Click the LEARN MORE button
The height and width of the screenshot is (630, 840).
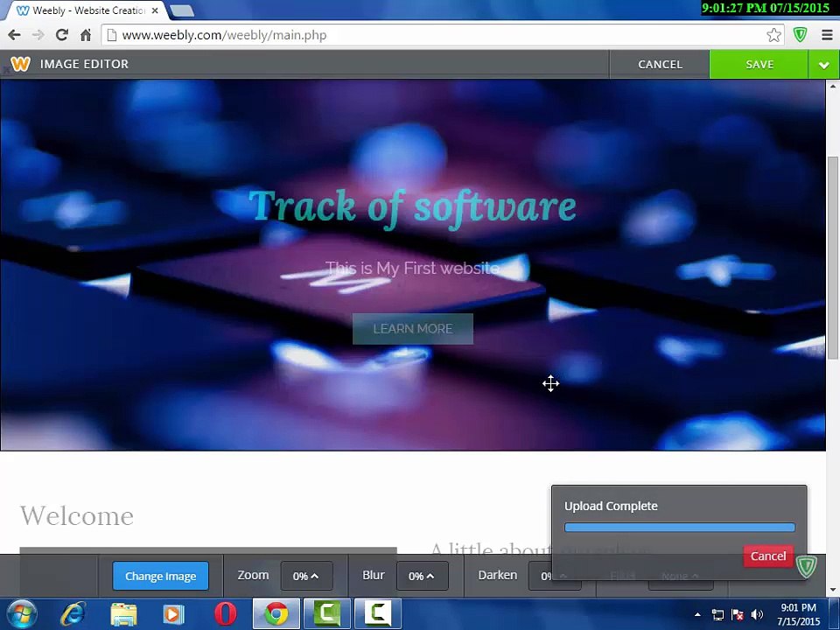[x=412, y=329]
